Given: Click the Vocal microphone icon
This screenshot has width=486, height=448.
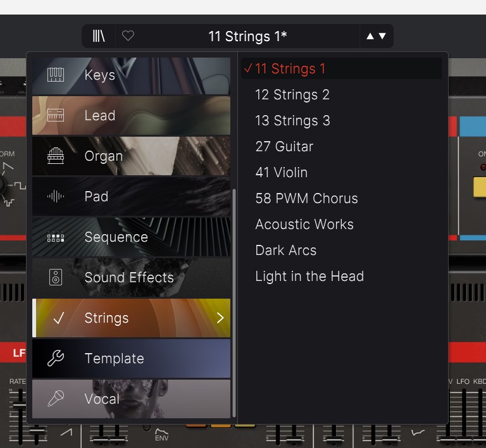Looking at the screenshot, I should [x=56, y=399].
